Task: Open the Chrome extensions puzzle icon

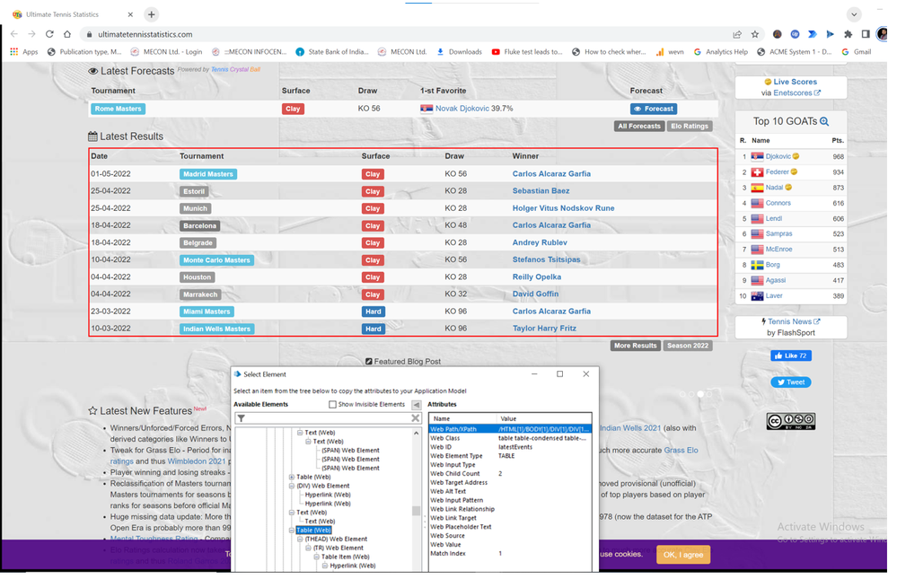Action: click(848, 34)
